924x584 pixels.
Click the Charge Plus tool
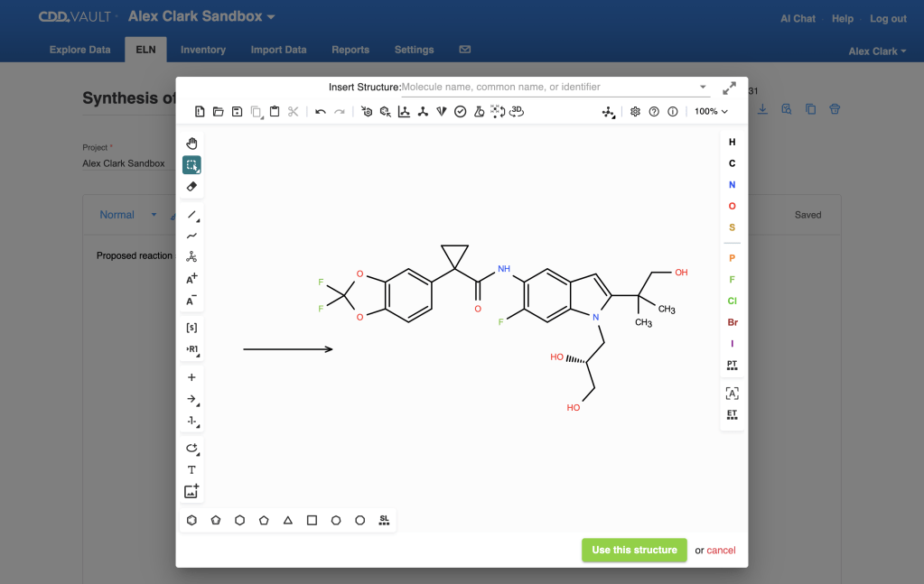(x=191, y=279)
